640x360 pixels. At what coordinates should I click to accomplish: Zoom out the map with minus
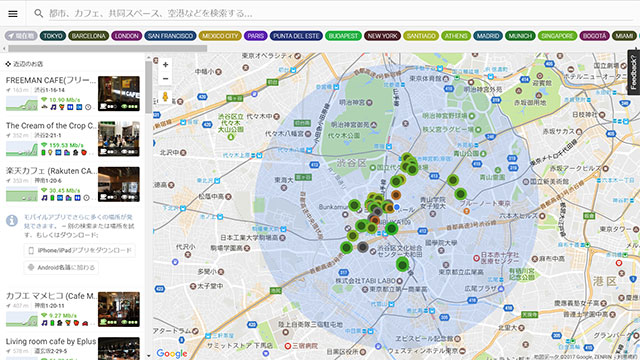click(165, 78)
